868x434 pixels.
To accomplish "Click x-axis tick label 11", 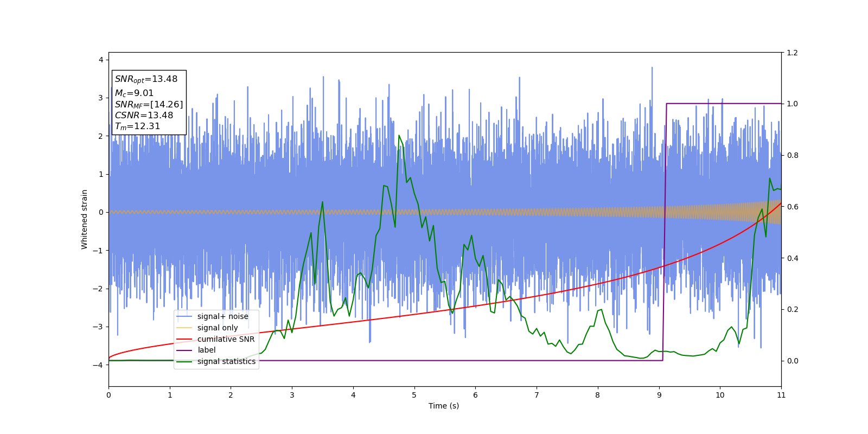I will pyautogui.click(x=781, y=395).
